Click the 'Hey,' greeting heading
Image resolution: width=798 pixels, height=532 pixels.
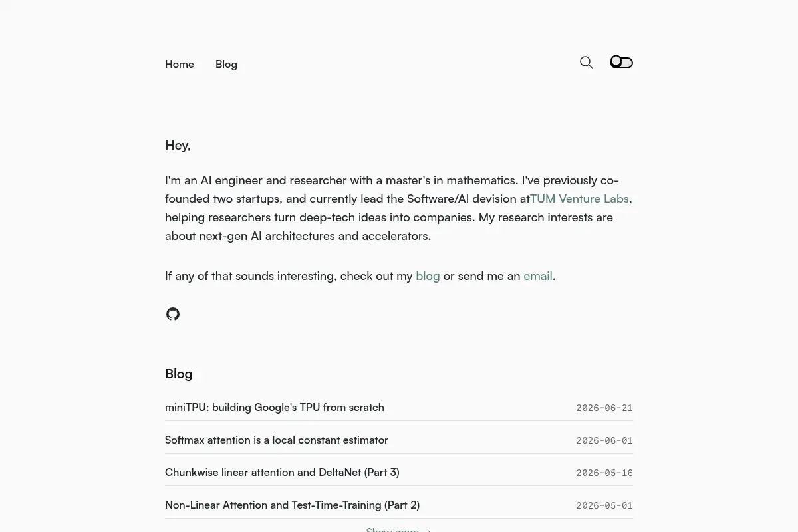[x=178, y=146]
